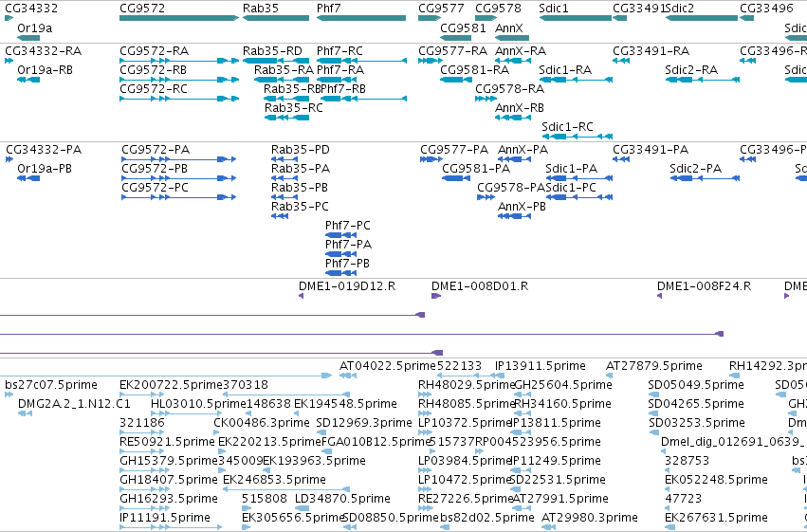The image size is (807, 532).
Task: Select the DMG2A.2_1.N12.C1 EST label
Action: (x=74, y=404)
